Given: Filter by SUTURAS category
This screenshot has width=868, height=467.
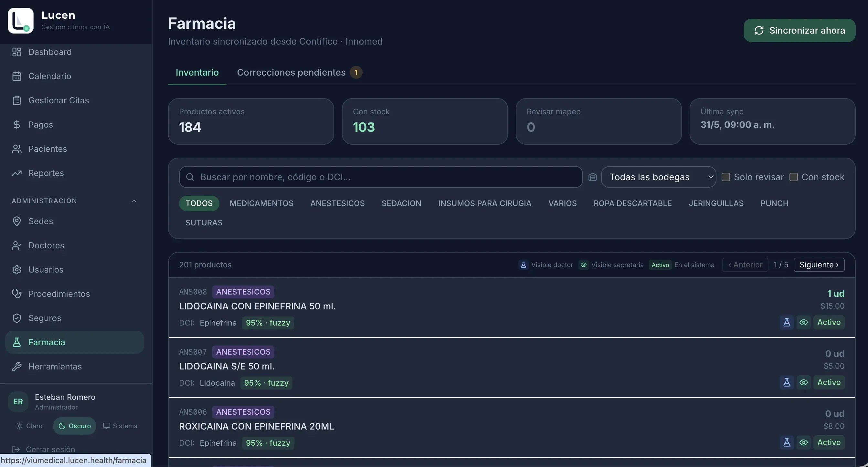Looking at the screenshot, I should click(x=204, y=223).
